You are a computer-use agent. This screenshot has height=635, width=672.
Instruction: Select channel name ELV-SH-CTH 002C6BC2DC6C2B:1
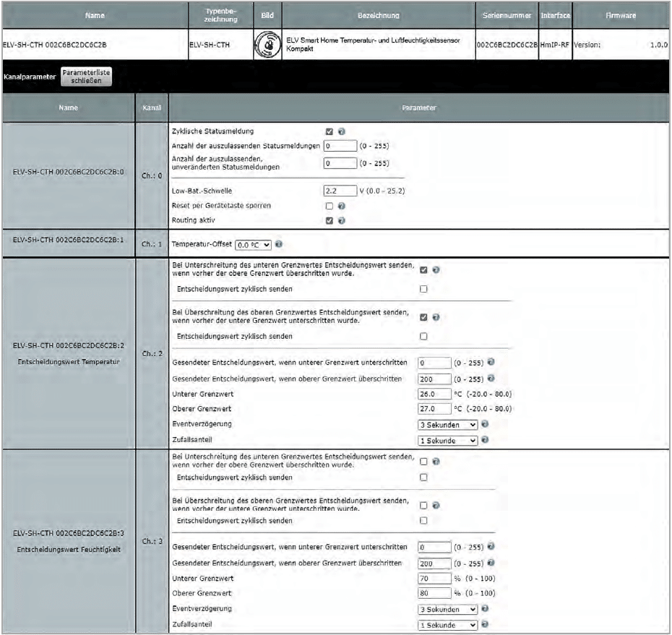click(x=68, y=240)
